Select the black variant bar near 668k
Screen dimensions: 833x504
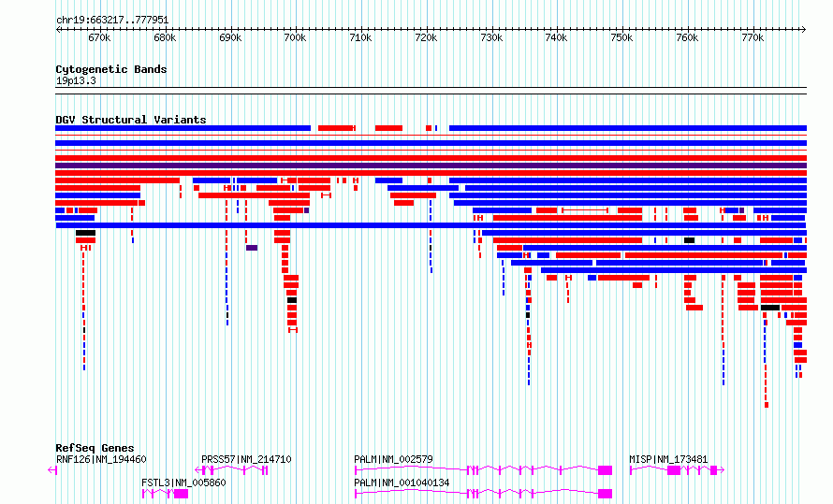85,233
